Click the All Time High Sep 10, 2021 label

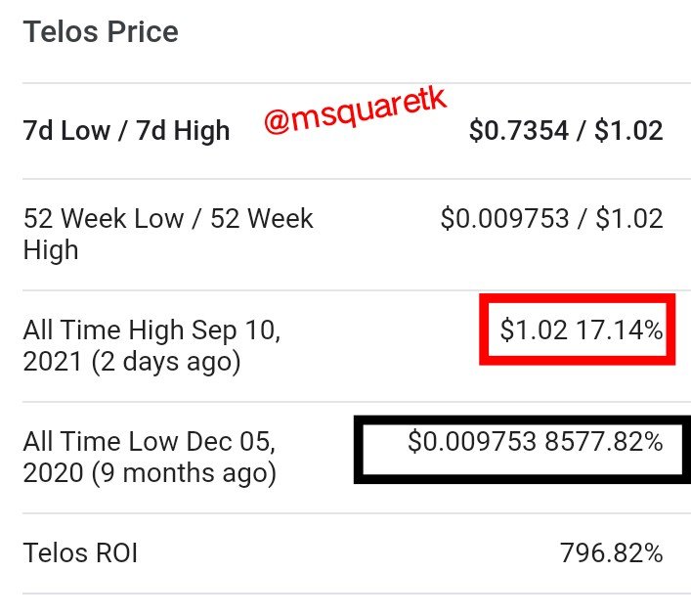[x=151, y=346]
